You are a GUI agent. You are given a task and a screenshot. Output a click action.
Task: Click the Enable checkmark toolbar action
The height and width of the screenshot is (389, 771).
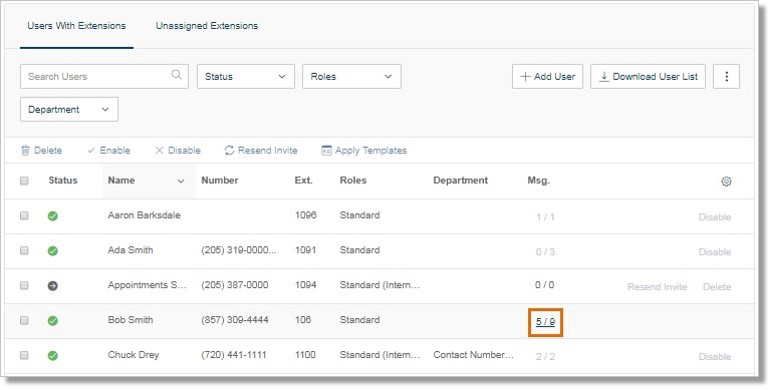tap(109, 150)
